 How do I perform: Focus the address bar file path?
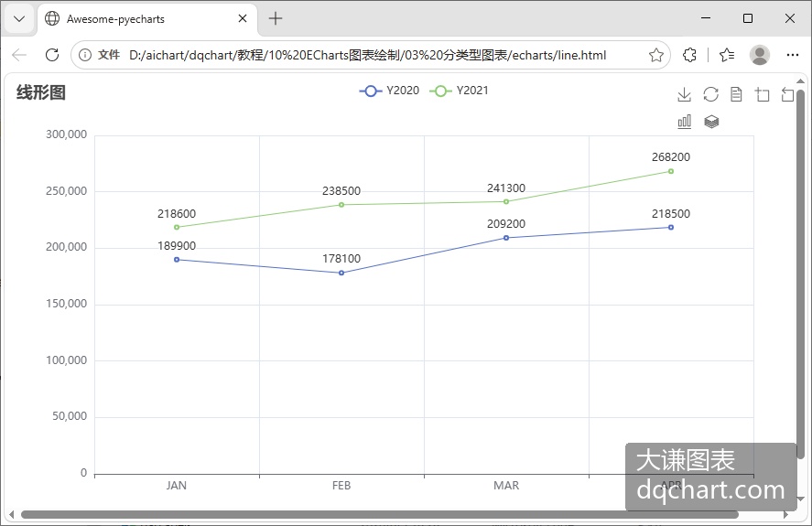(368, 55)
